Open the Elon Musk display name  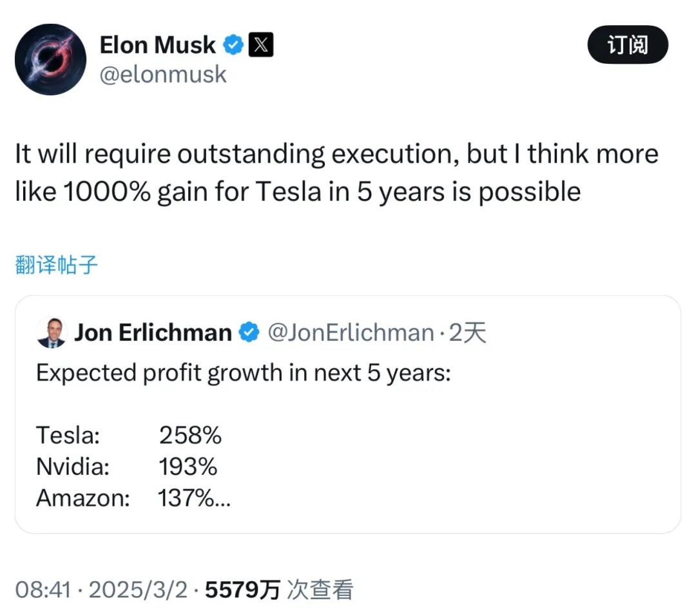[158, 45]
